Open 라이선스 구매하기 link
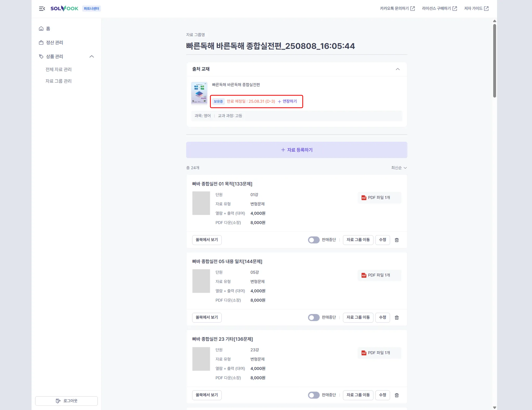The width and height of the screenshot is (532, 410). click(439, 9)
